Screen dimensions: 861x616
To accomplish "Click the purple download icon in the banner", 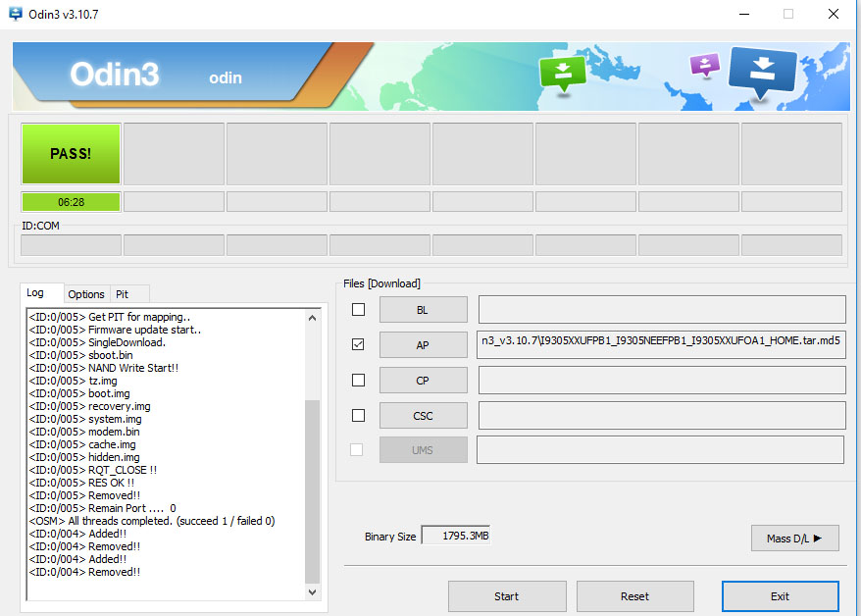I will [704, 65].
